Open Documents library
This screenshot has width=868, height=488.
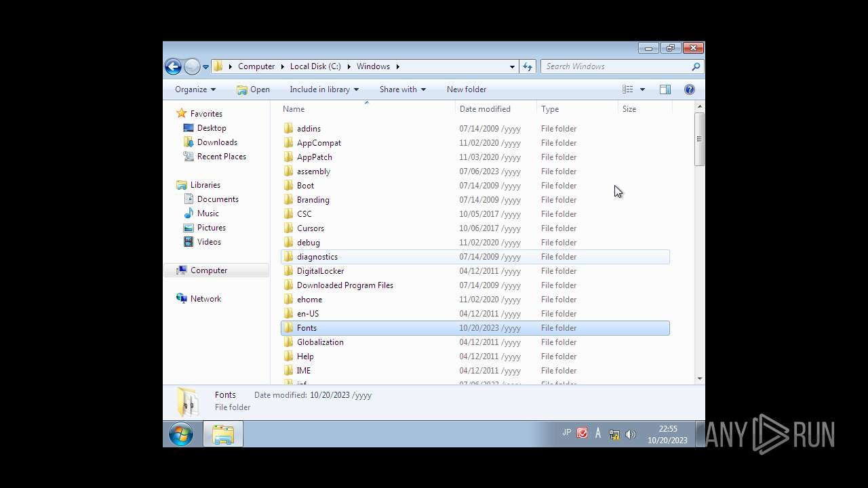[x=218, y=199]
